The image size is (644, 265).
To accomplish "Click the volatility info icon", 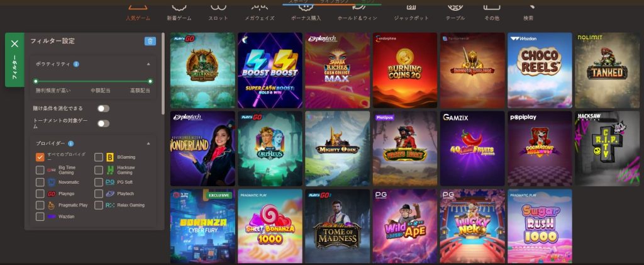I will (76, 64).
